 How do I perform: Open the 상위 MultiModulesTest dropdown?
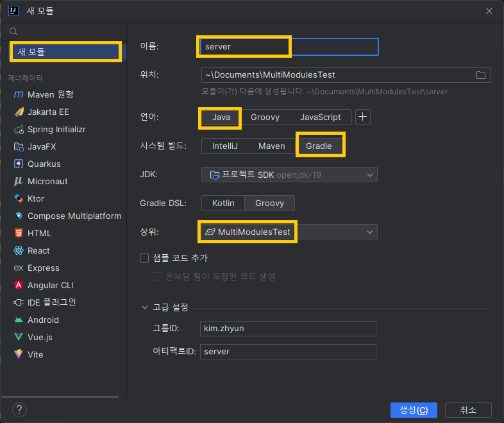point(289,232)
